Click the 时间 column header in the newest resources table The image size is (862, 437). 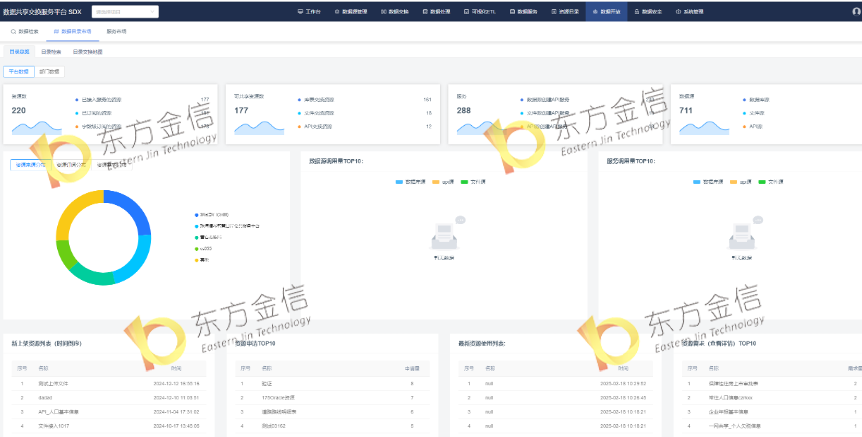(x=176, y=368)
